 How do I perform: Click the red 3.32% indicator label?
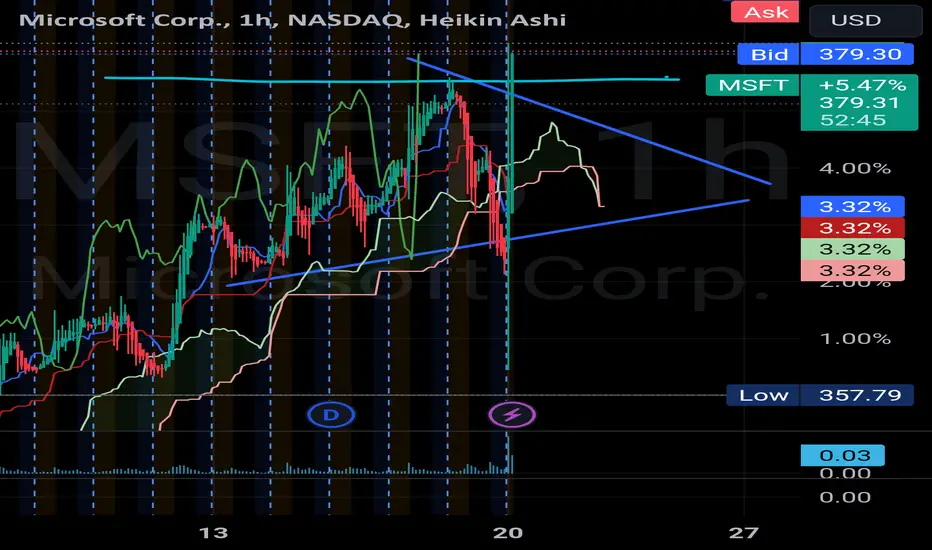pos(853,228)
